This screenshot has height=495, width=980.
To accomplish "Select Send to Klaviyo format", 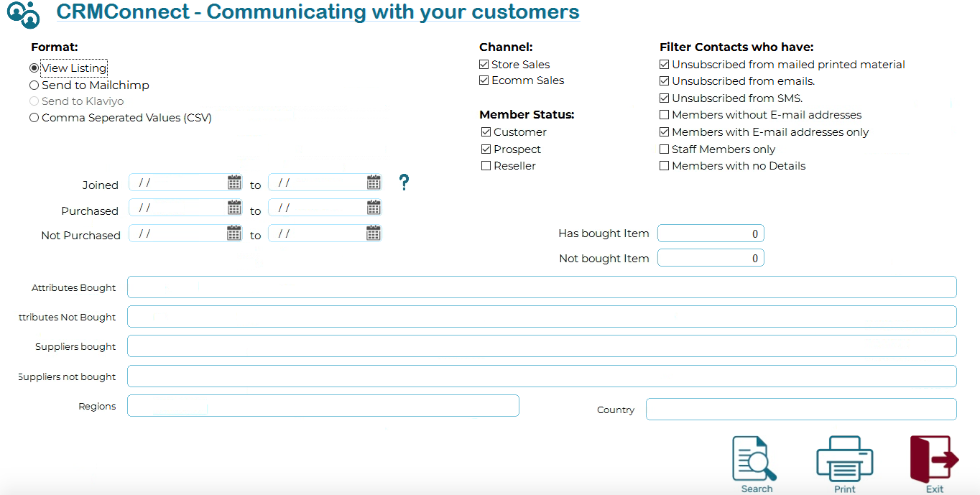I will click(x=34, y=101).
